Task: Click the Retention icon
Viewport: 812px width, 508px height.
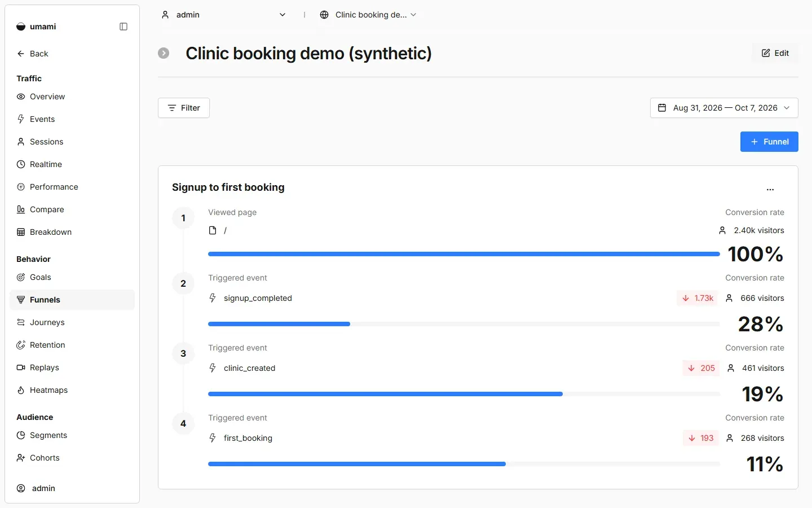Action: click(x=21, y=345)
